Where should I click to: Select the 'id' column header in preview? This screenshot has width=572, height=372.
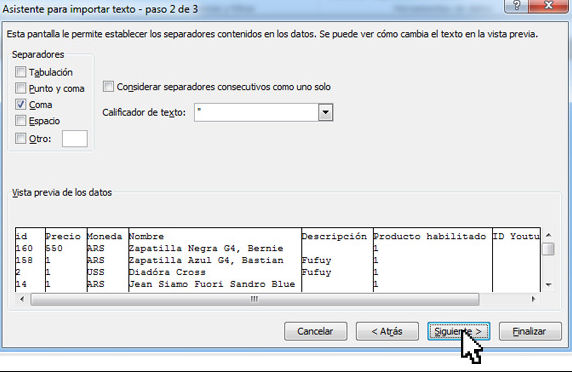click(21, 236)
